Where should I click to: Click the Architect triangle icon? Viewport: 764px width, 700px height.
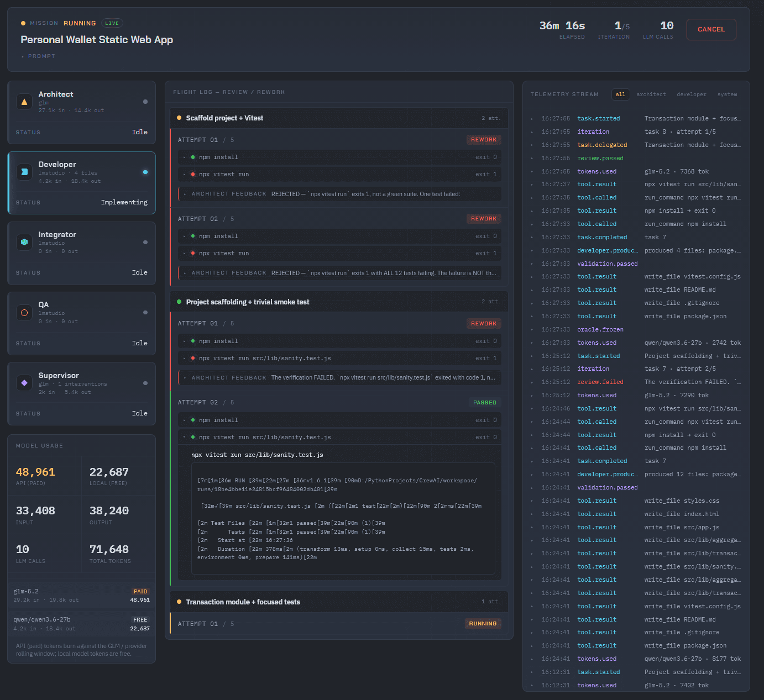point(24,102)
